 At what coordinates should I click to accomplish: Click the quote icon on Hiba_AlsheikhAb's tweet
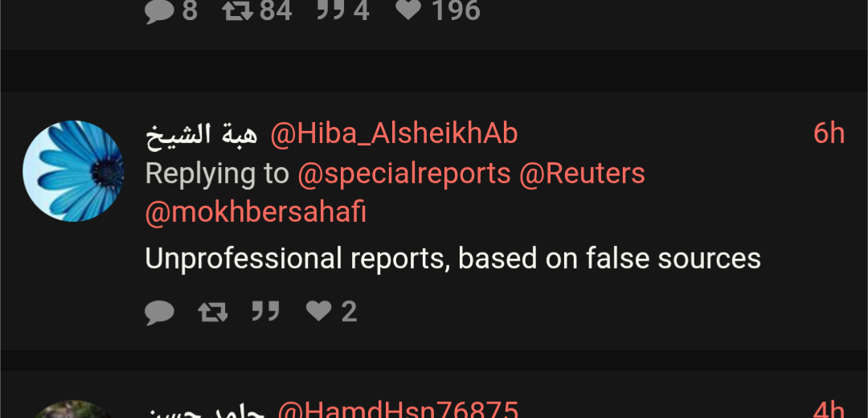[266, 311]
